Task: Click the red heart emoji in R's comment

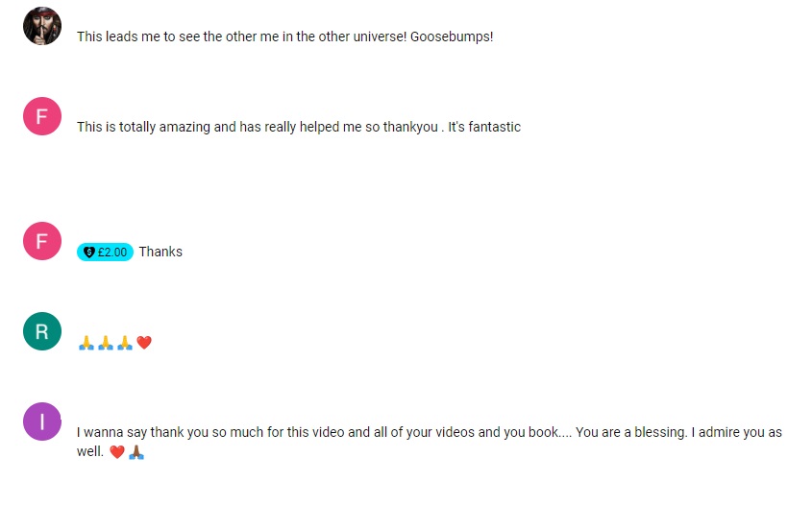Action: point(144,343)
